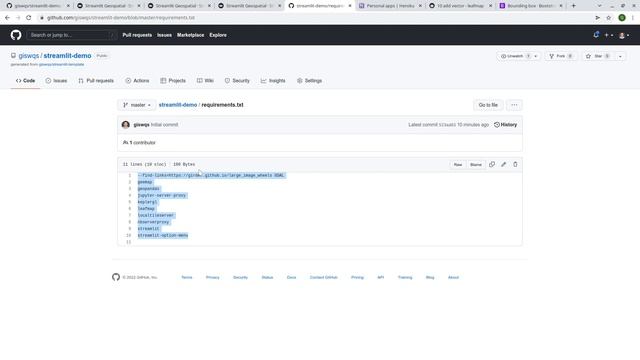Click the footer GitHub logo
Viewport: 640px width, 360px height.
point(116,277)
